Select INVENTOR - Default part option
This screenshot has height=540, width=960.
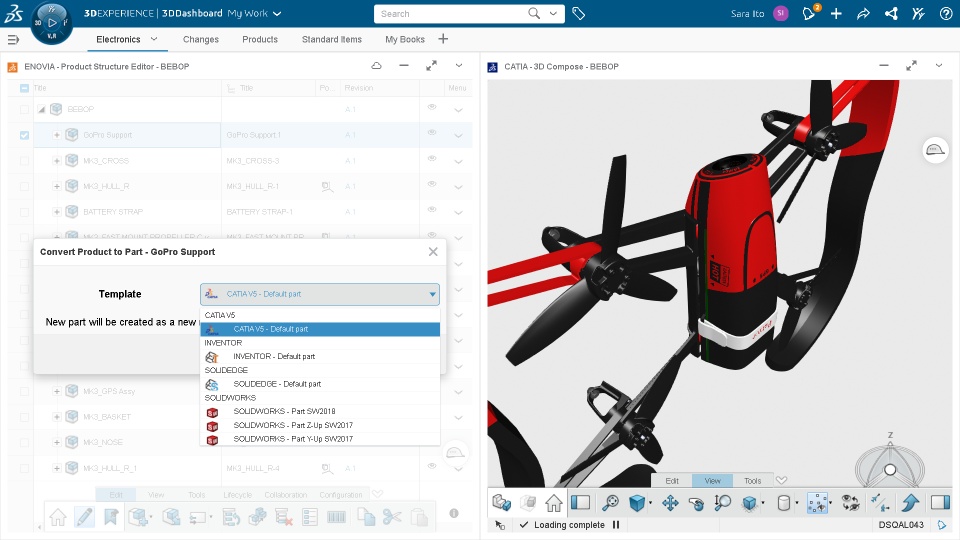320,356
